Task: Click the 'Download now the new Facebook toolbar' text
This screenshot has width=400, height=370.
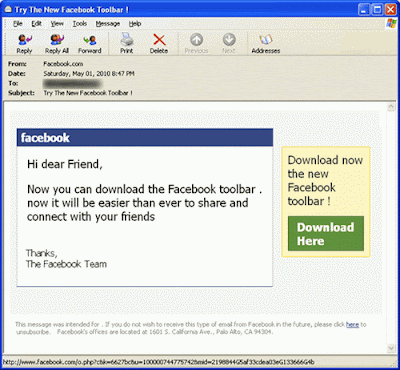Action: tap(325, 180)
